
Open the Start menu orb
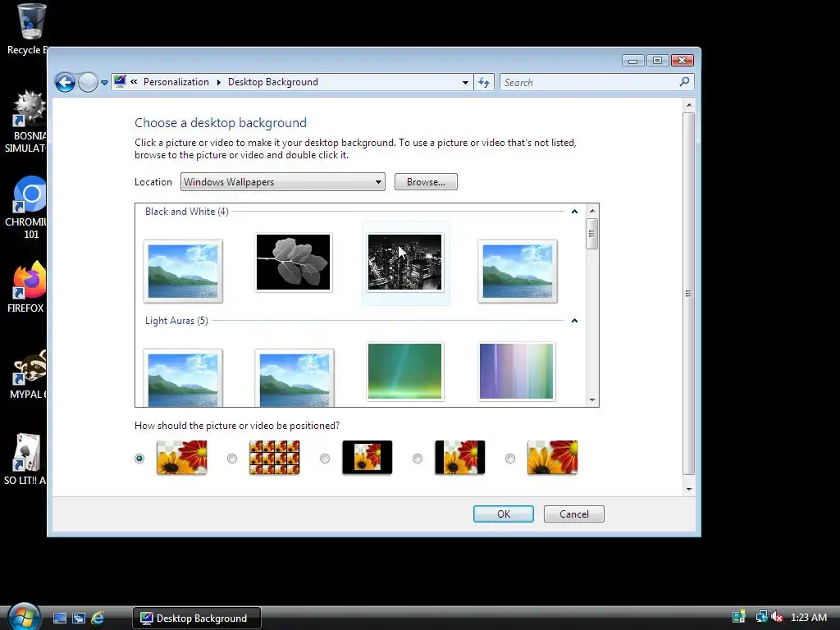(x=24, y=617)
